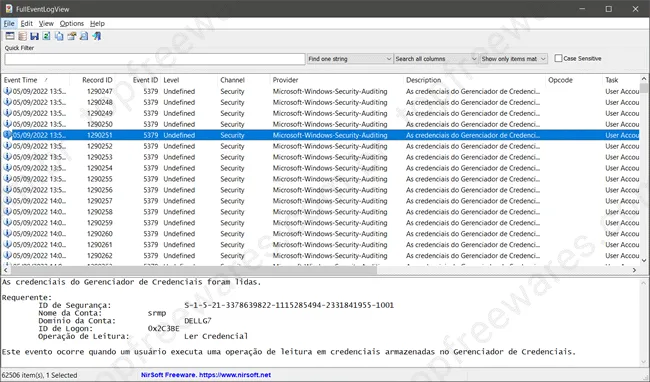The width and height of the screenshot is (650, 382).
Task: Open the Options menu
Action: coord(72,24)
